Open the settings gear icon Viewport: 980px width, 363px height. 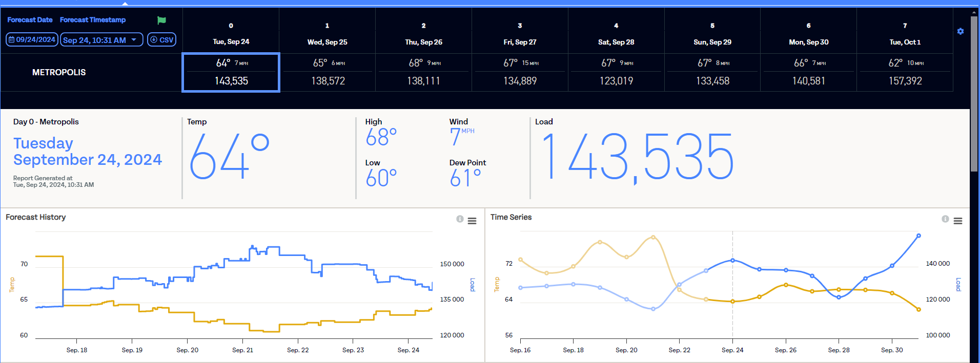[961, 31]
